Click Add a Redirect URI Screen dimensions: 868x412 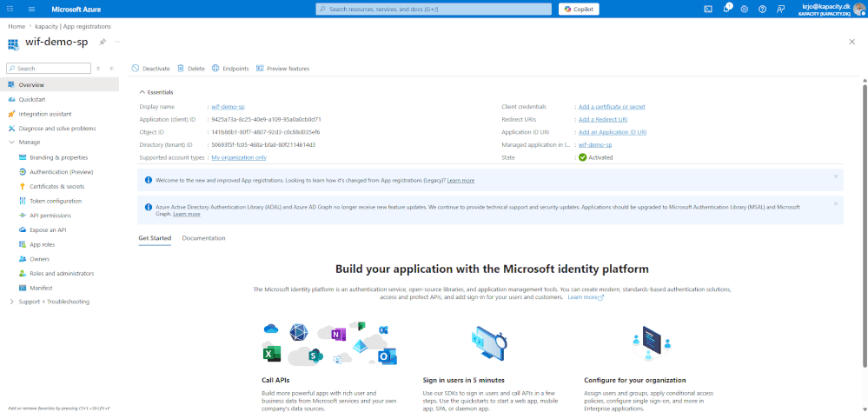tap(603, 119)
